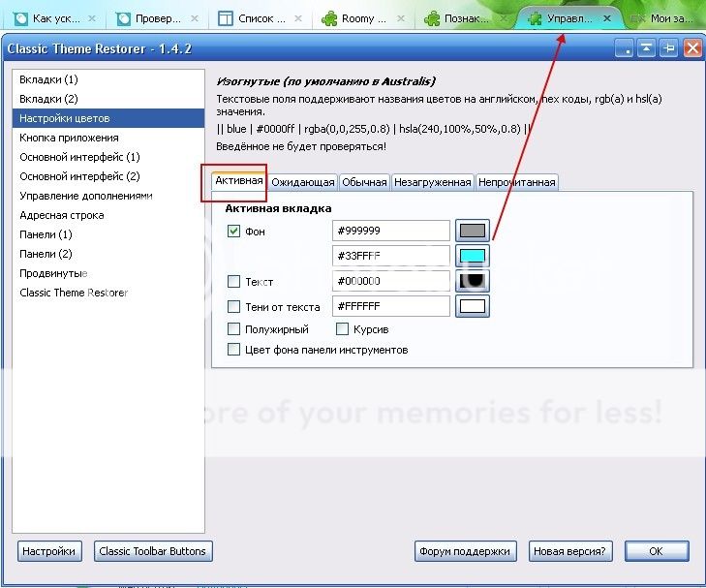Close the 'Провер...' browser tab

[195, 18]
